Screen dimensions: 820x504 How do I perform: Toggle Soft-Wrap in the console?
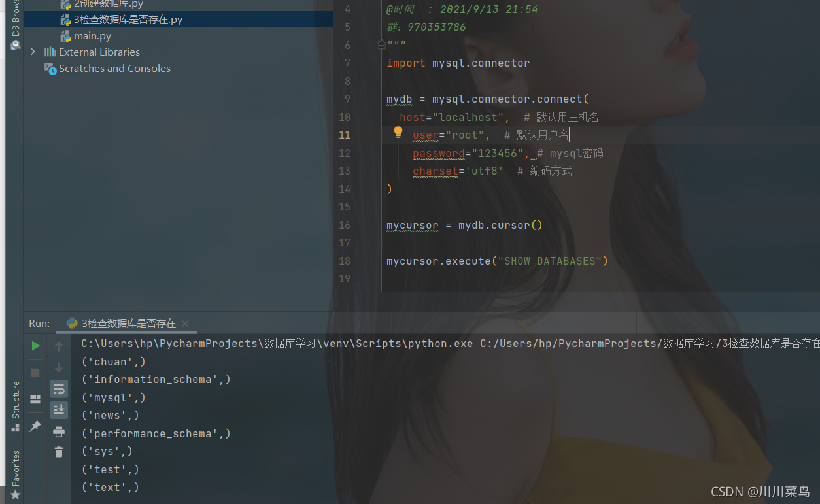point(59,389)
